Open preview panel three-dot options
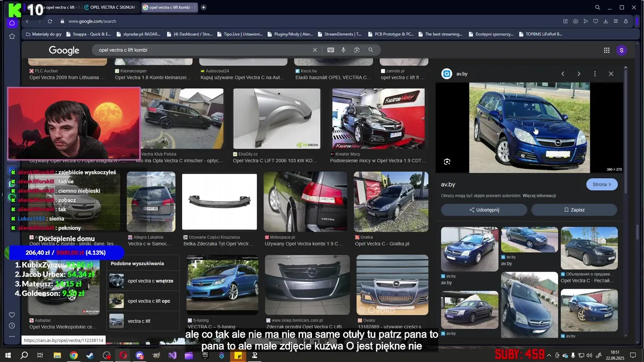 point(595,74)
